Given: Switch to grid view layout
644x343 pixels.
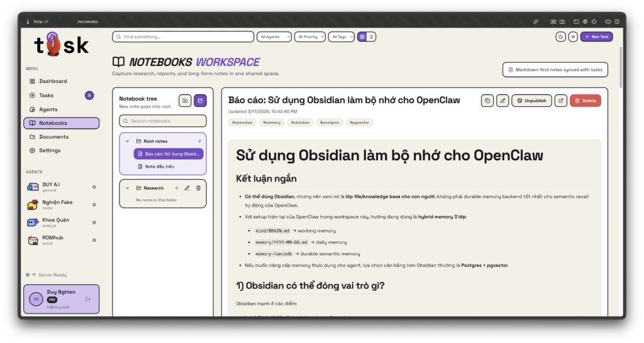Looking at the screenshot, I should (362, 37).
